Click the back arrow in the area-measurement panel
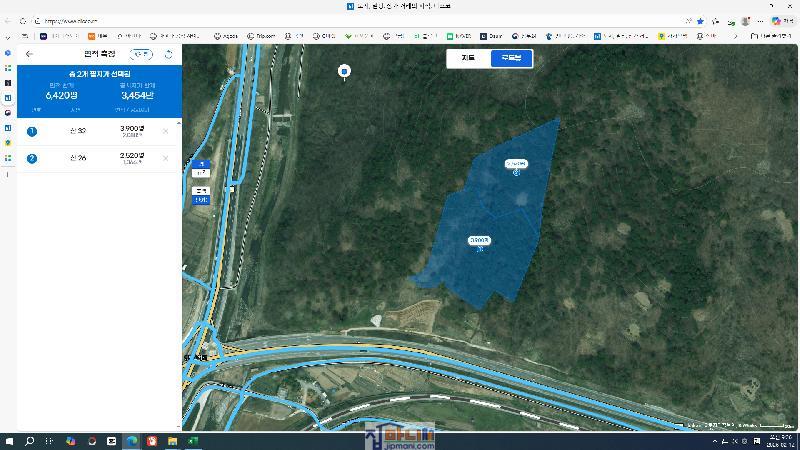800x450 pixels. point(29,54)
